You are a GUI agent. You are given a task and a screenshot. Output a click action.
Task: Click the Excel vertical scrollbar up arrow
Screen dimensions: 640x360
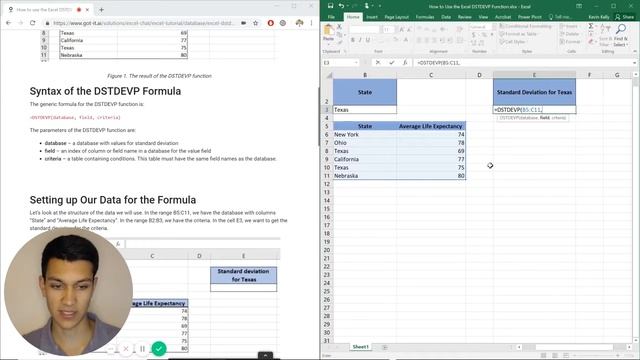click(636, 75)
